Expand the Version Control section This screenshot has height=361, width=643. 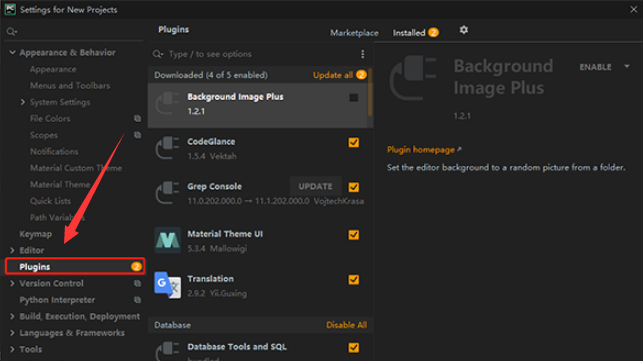pyautogui.click(x=12, y=283)
